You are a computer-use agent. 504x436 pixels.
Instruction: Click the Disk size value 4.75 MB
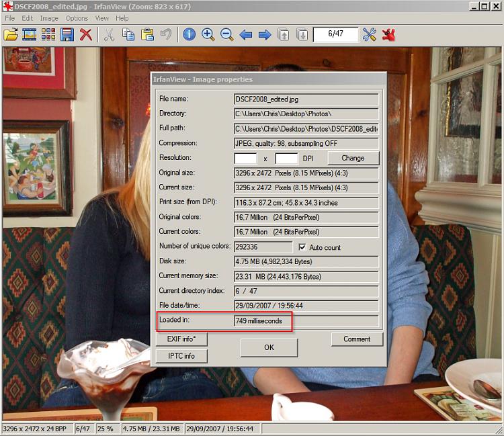(x=306, y=261)
